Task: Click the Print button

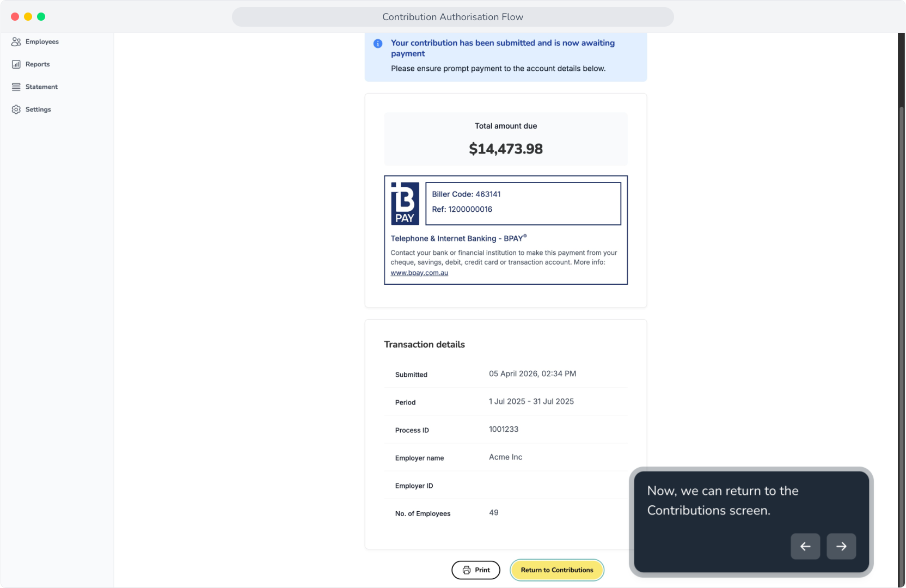Action: click(x=476, y=570)
